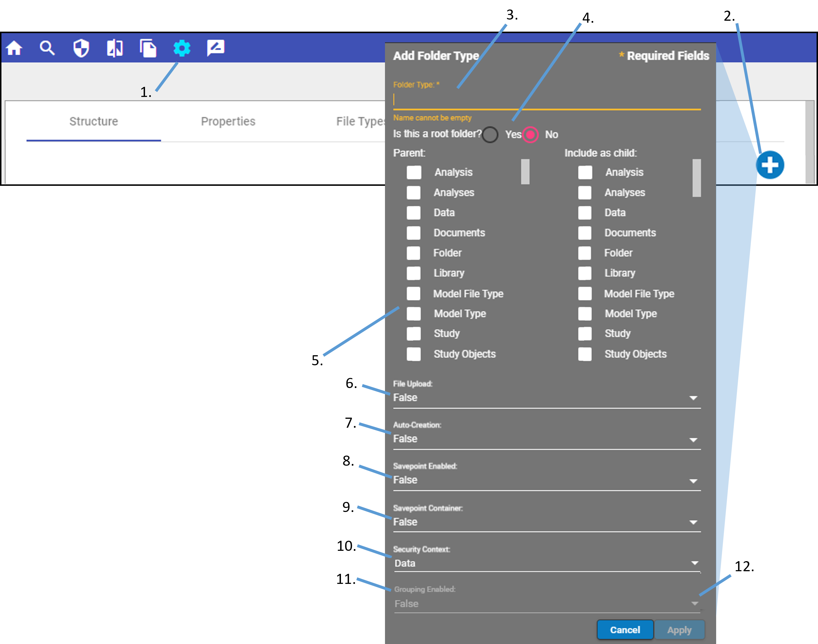Viewport: 818px width, 644px height.
Task: Open the Security Context dropdown
Action: pyautogui.click(x=546, y=563)
